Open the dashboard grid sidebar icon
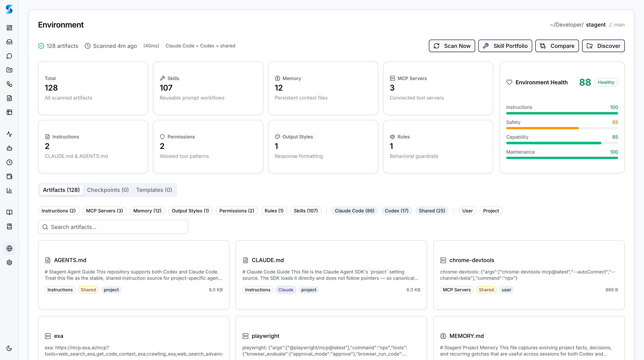The image size is (644, 360). 9,28
